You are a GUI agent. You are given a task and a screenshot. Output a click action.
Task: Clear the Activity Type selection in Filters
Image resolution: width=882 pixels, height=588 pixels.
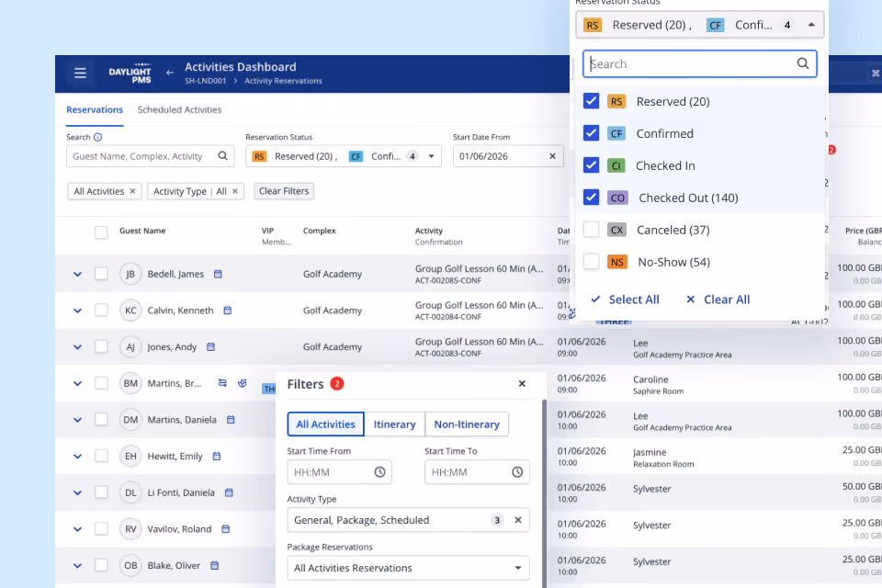coord(518,520)
